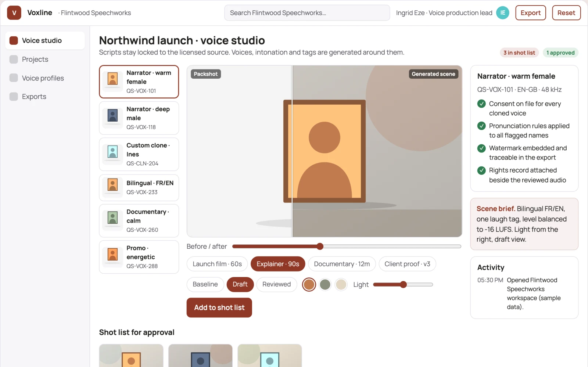Click the Light slider handle

(403, 284)
